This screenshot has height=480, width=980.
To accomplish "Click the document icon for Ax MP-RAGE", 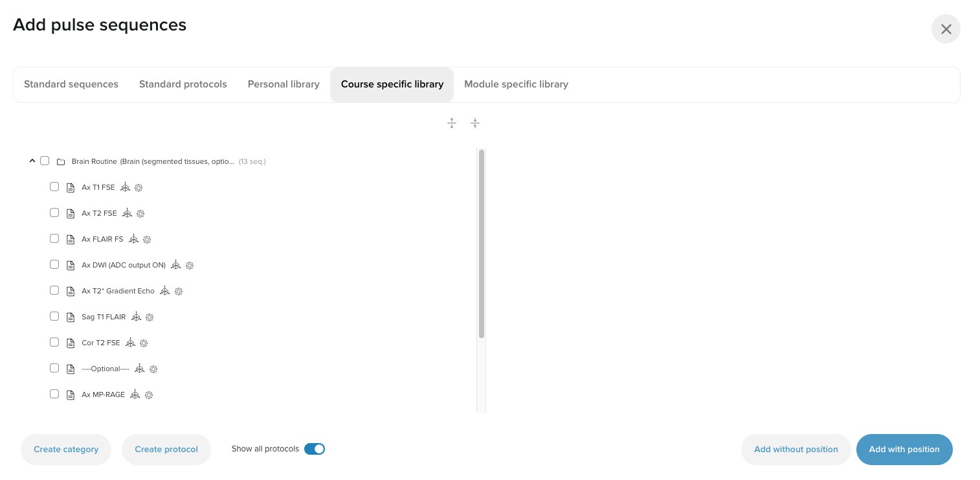I will click(x=71, y=394).
